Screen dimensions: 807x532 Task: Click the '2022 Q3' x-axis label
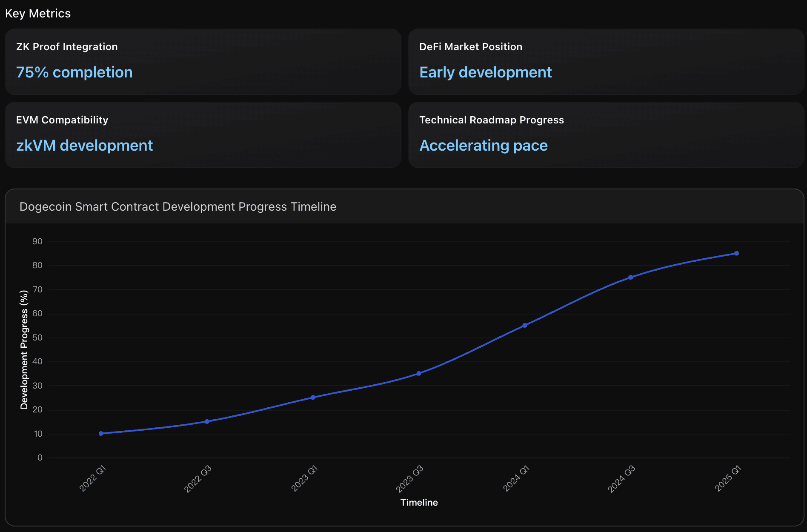point(197,479)
